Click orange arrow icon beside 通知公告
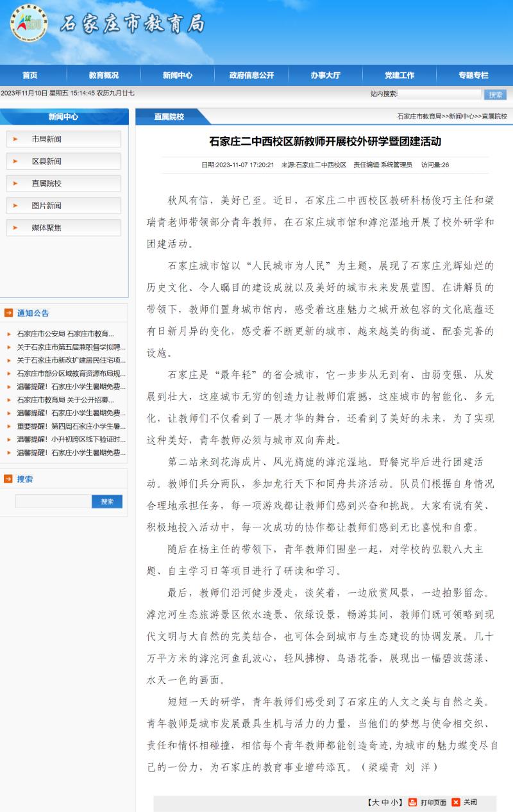Screen dimensions: 513x812 point(8,313)
